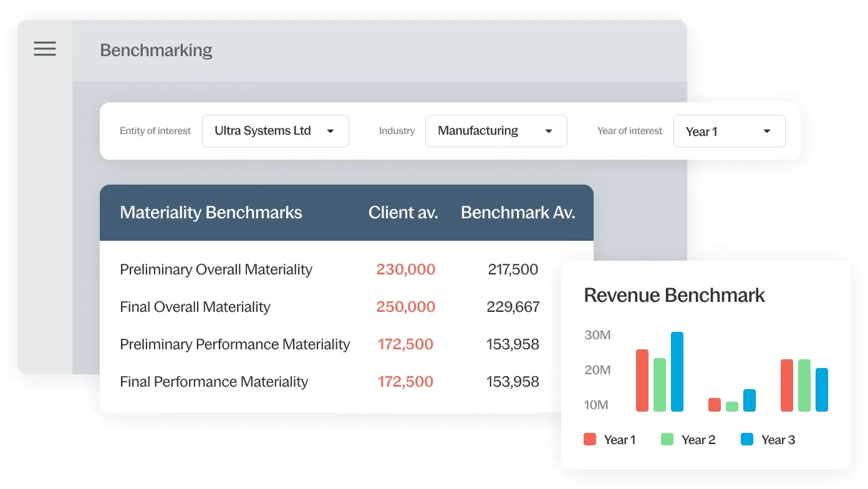868x489 pixels.
Task: Expand the Entity of interest dropdown
Action: [275, 131]
